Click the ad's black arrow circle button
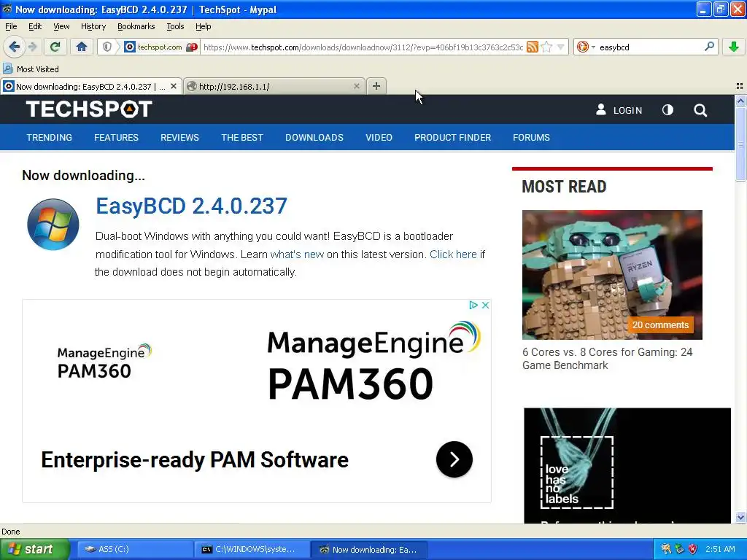Screen dimensions: 747x560 click(454, 459)
